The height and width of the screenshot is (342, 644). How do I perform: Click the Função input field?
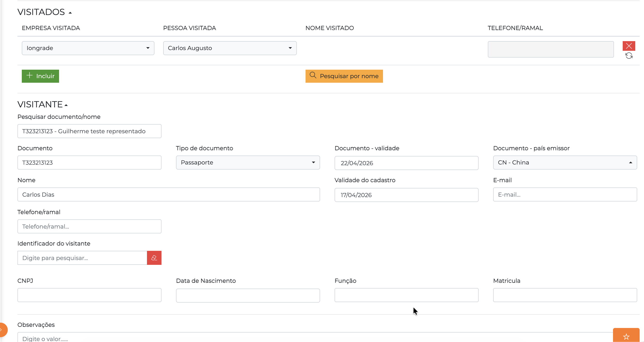coord(406,295)
